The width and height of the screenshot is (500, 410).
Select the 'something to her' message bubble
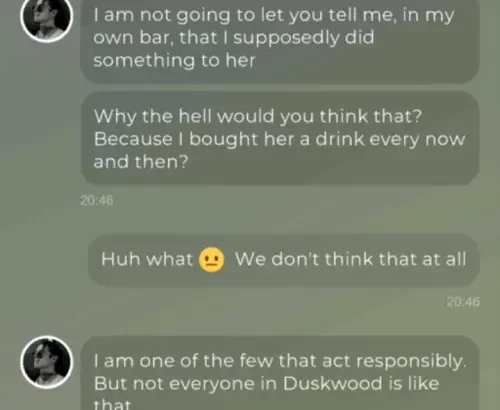pos(280,41)
